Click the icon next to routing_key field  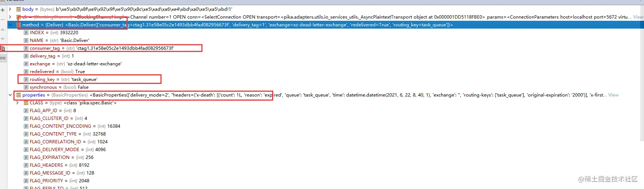pyautogui.click(x=26, y=79)
